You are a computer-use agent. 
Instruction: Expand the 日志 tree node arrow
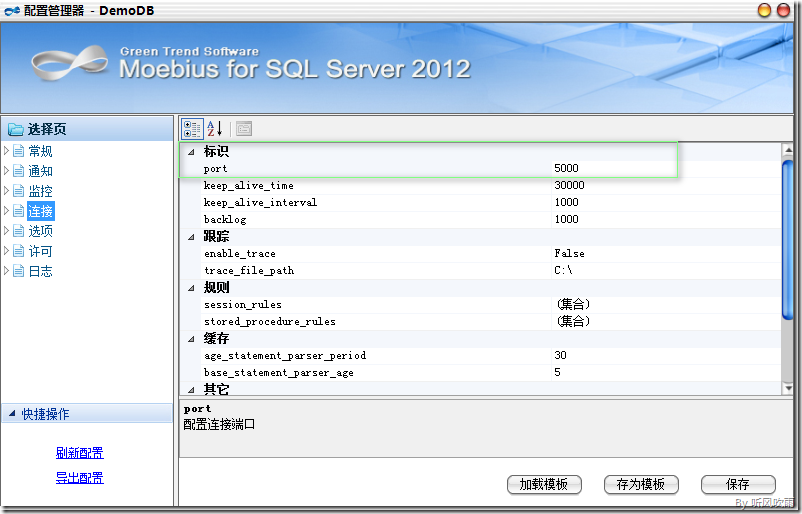6,271
